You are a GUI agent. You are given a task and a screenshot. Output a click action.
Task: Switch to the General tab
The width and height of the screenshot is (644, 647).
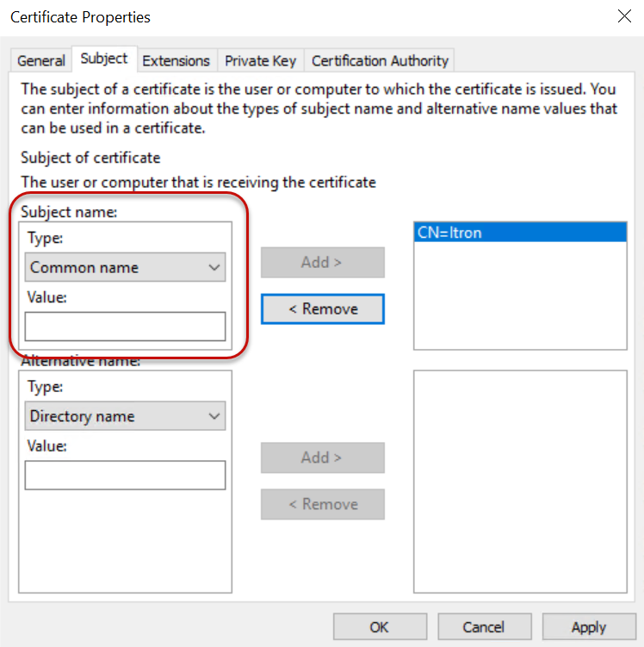coord(40,60)
